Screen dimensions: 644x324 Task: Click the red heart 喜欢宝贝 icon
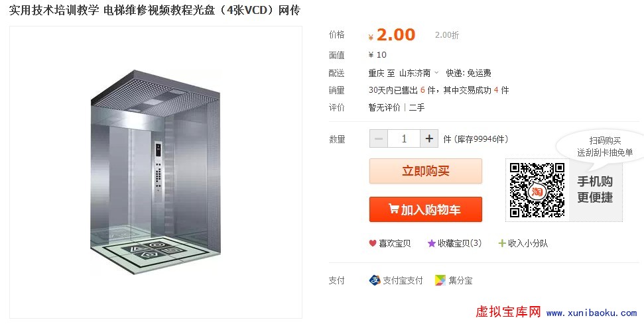pos(373,243)
